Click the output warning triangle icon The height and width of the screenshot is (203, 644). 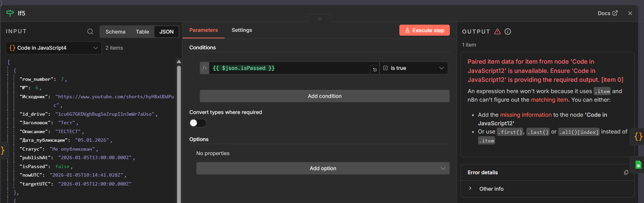[497, 31]
